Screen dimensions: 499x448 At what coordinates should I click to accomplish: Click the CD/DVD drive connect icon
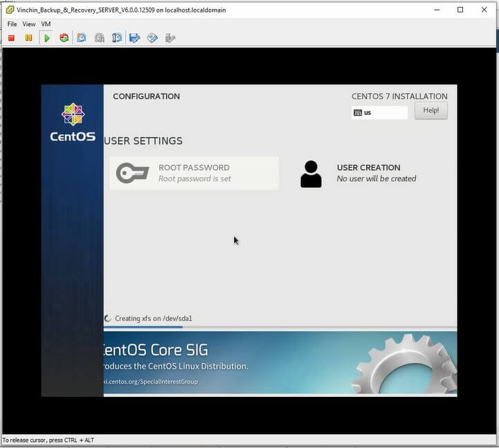tap(152, 38)
